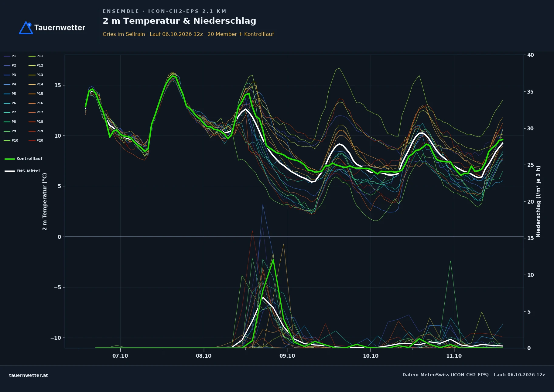The width and height of the screenshot is (554, 392).
Task: Click the tauernwetter.at footer text
Action: tap(29, 375)
